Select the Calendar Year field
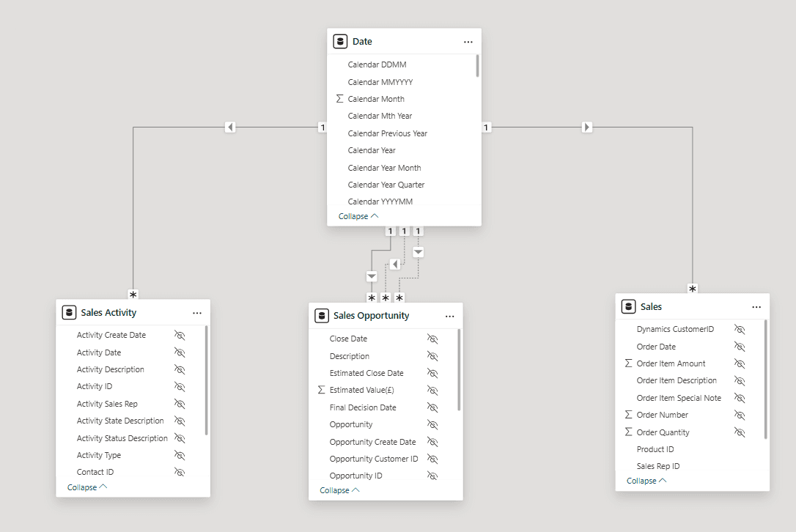Screen dimensions: 796x532 pyautogui.click(x=372, y=150)
